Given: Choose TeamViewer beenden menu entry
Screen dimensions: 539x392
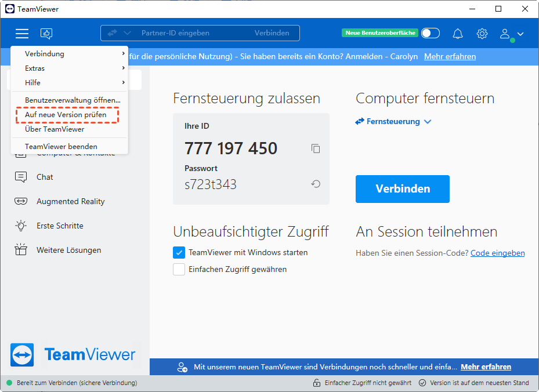Looking at the screenshot, I should point(61,146).
